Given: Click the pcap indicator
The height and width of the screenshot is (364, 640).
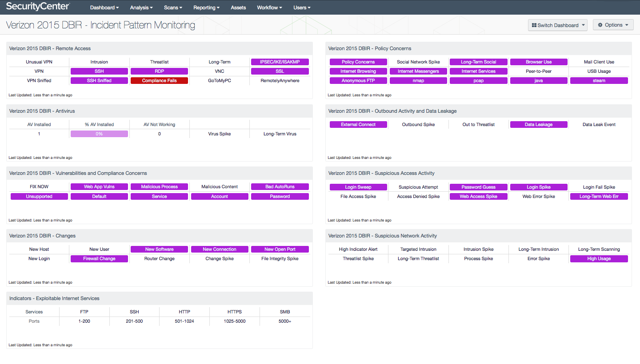Looking at the screenshot, I should 479,81.
